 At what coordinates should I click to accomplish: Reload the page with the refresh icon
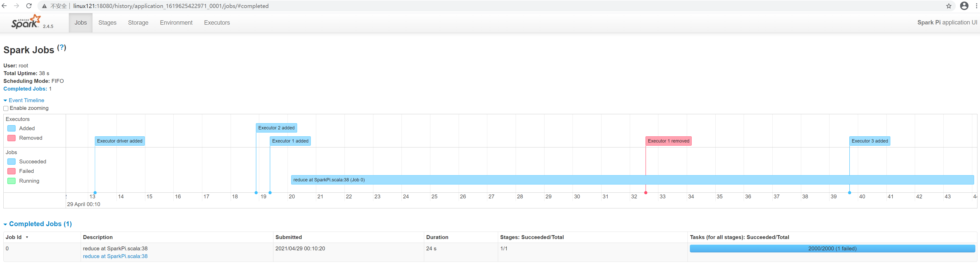(x=29, y=6)
